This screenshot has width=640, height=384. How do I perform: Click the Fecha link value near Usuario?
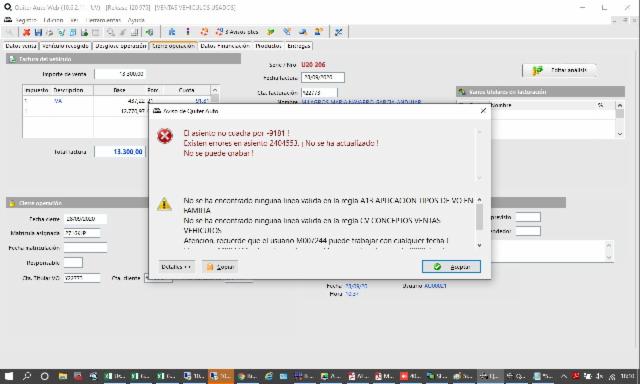click(356, 286)
